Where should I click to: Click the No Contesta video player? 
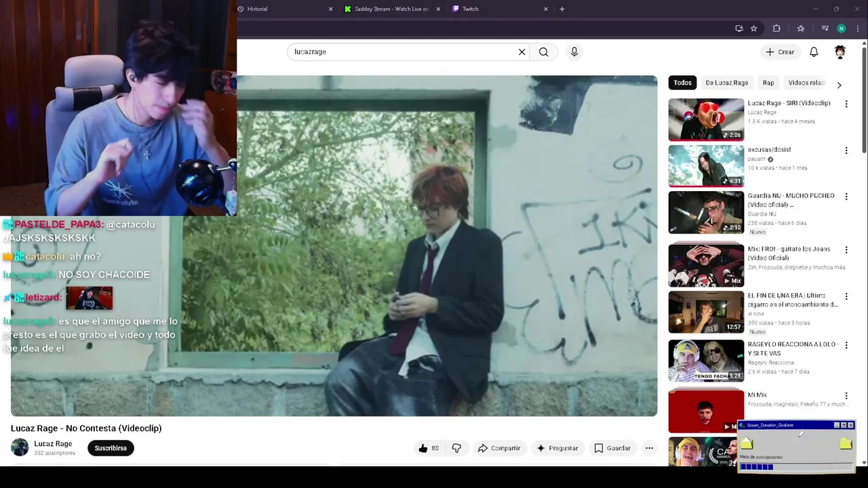click(334, 245)
